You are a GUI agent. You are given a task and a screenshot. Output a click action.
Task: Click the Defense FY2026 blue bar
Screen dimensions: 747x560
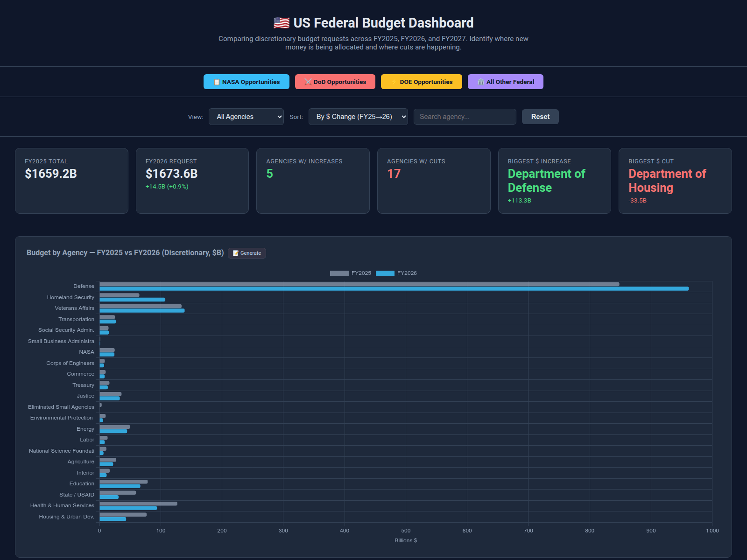pyautogui.click(x=394, y=289)
